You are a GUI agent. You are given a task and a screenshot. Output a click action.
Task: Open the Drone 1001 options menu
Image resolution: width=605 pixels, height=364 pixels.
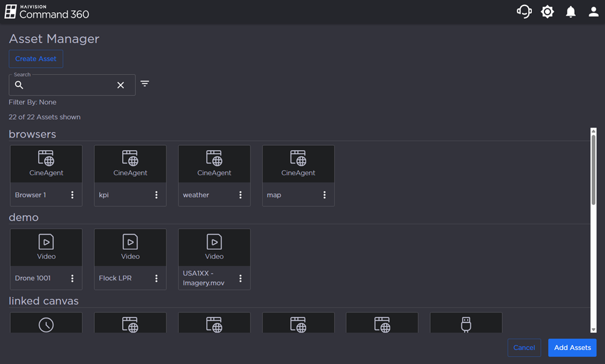73,278
